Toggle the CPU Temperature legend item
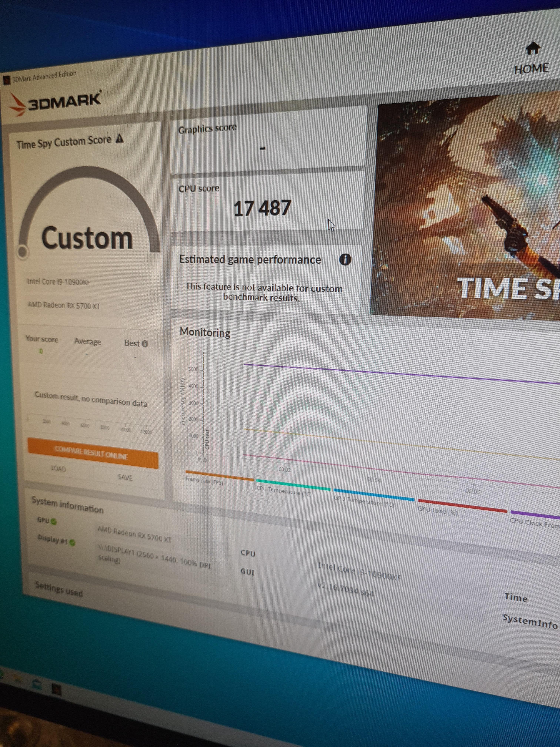The image size is (560, 747). (293, 488)
